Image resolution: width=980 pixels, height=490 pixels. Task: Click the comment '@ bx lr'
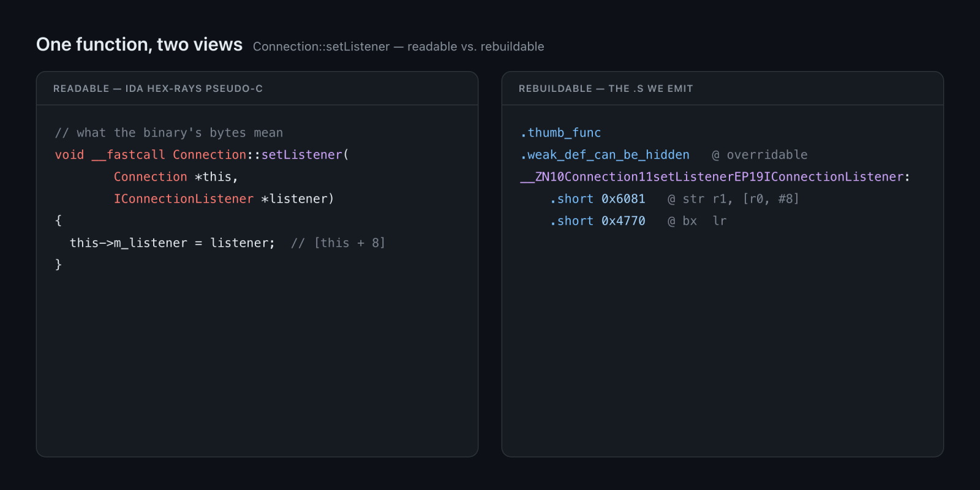pos(697,221)
